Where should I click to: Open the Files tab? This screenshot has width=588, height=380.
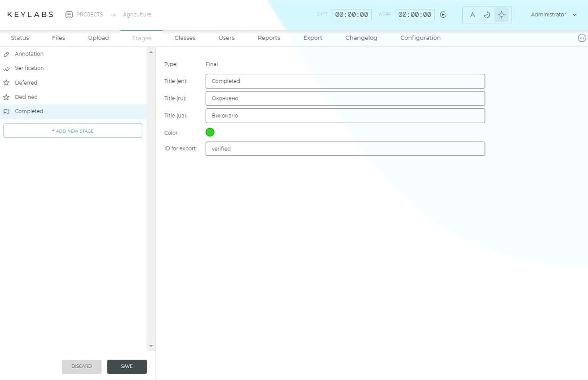pyautogui.click(x=58, y=38)
